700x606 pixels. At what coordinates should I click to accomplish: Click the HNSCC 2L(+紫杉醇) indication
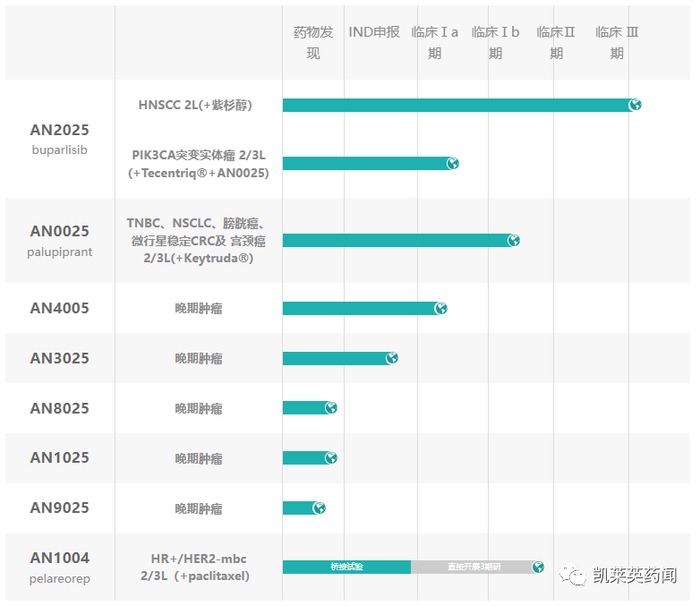tap(195, 105)
